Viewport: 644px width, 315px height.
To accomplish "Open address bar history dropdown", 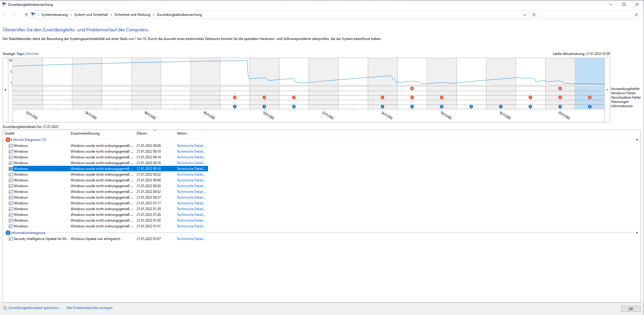I will click(524, 15).
